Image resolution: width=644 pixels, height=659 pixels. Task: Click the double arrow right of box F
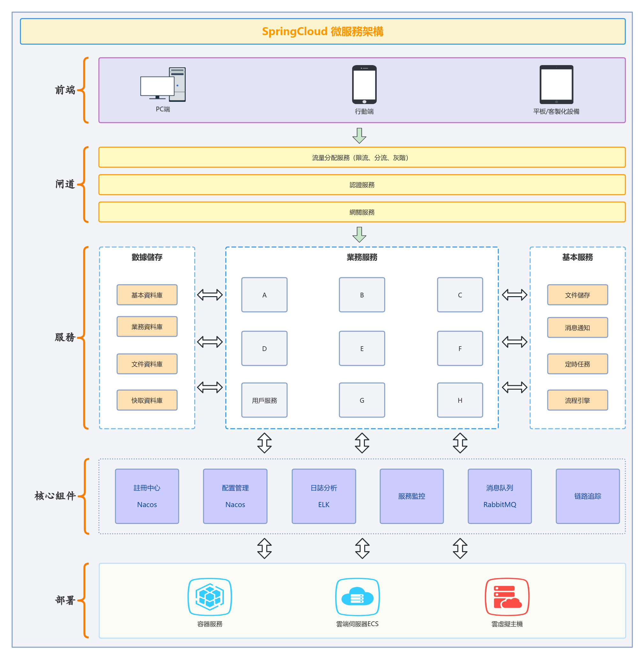tap(514, 342)
